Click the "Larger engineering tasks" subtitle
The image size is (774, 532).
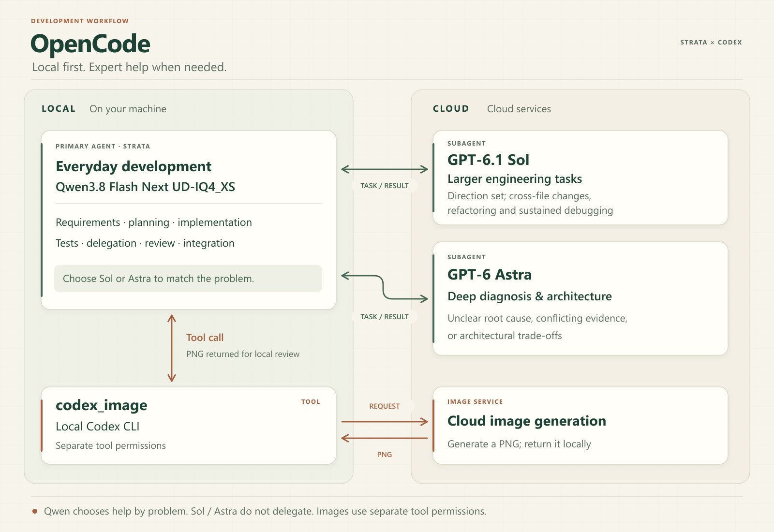[515, 179]
